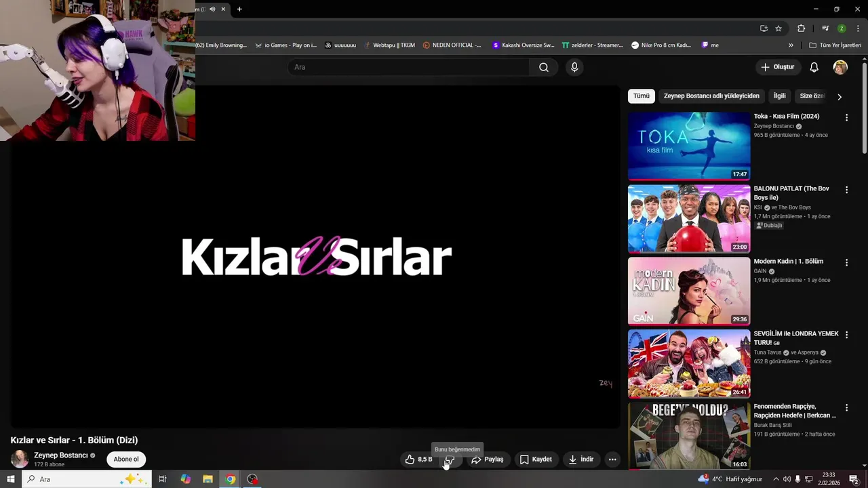This screenshot has width=868, height=488.
Task: Click the Paylaş share button
Action: click(488, 460)
